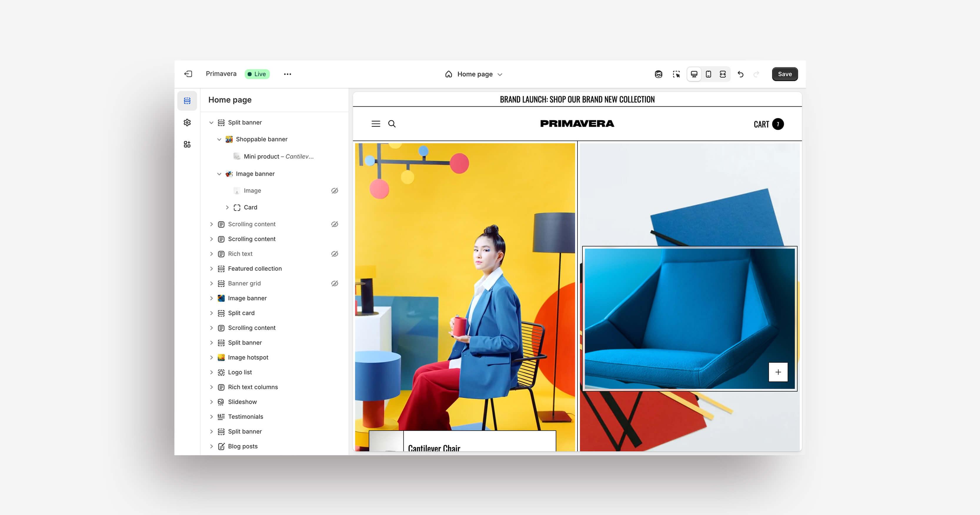This screenshot has width=980, height=515.
Task: Click the search magnifier in store preview
Action: (392, 124)
